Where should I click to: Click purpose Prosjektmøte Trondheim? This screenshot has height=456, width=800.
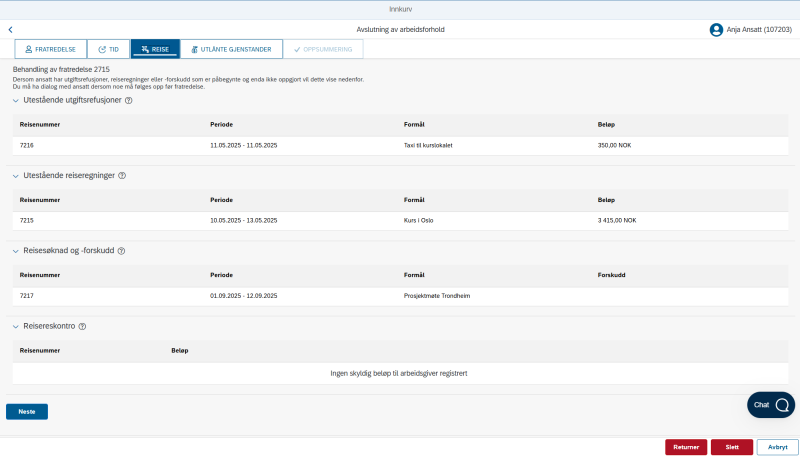click(437, 296)
